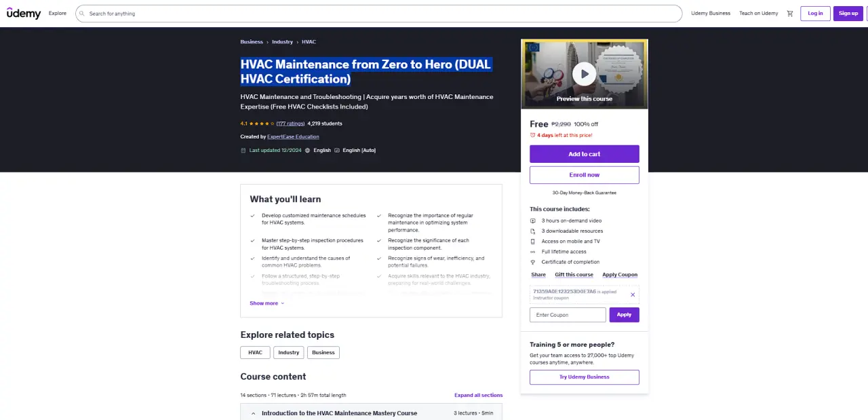
Task: Click Try Udemy Business button
Action: (585, 377)
